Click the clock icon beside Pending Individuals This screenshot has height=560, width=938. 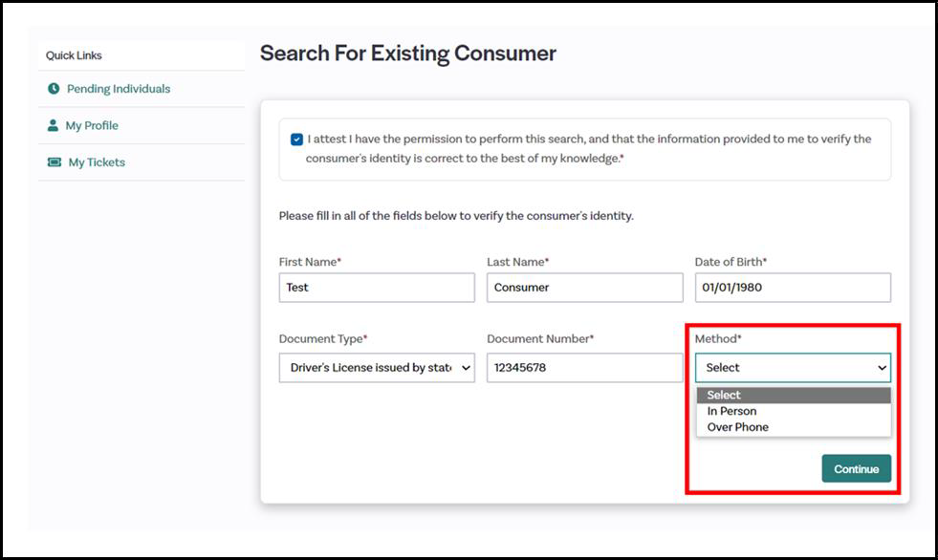coord(54,89)
